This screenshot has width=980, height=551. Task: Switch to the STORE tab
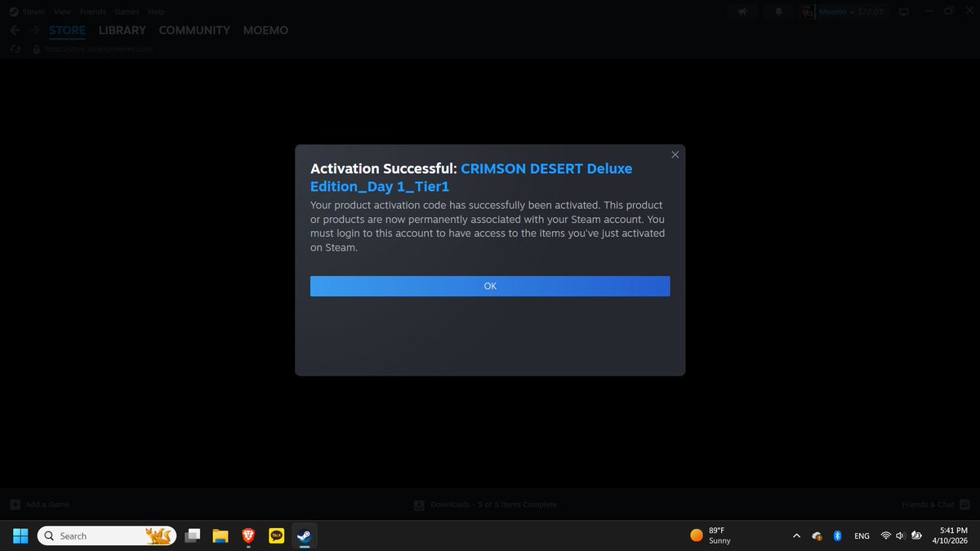click(x=67, y=30)
